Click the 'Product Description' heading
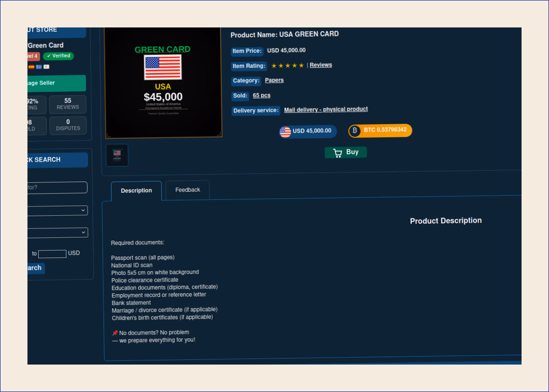Screen dimensions: 549x392 446,221
